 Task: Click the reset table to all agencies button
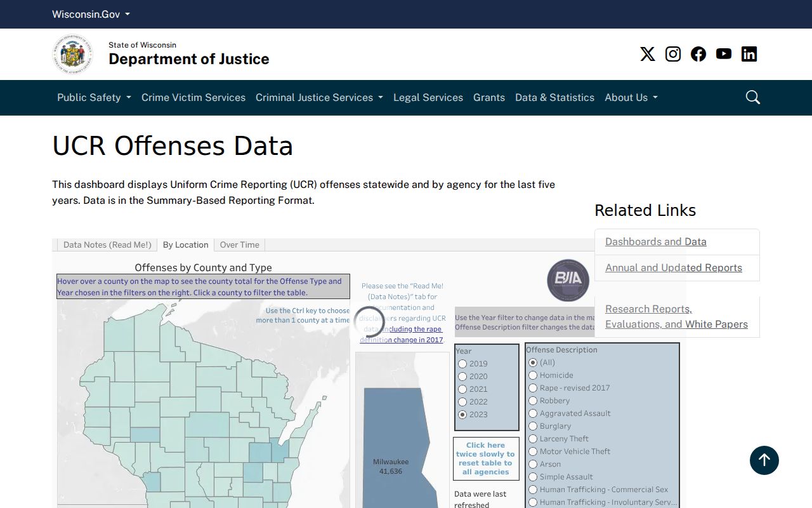(486, 458)
